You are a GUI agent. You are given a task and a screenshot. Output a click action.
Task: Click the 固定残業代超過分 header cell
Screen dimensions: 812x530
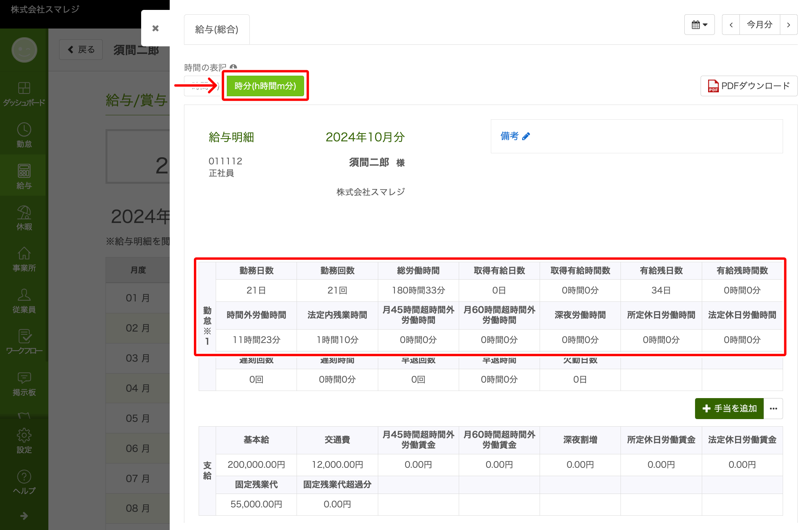(x=337, y=484)
